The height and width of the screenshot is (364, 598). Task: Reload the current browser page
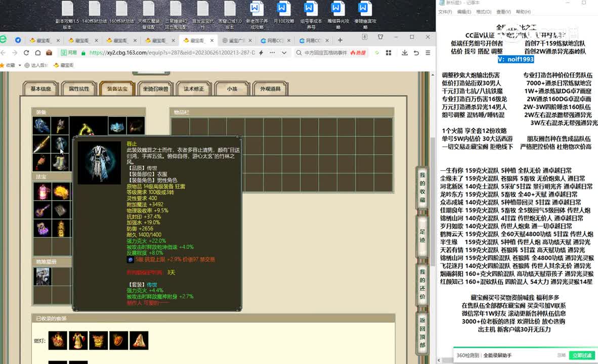[26, 53]
